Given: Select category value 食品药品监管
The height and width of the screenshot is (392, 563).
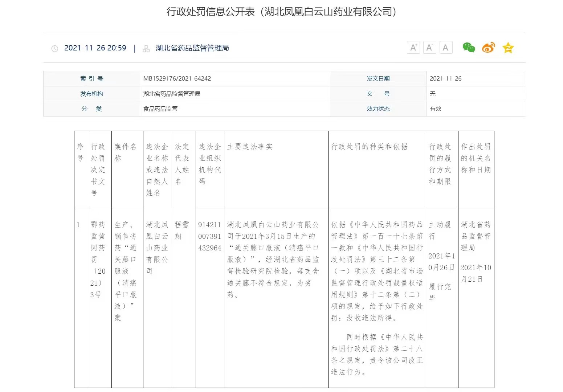Looking at the screenshot, I should tap(160, 109).
